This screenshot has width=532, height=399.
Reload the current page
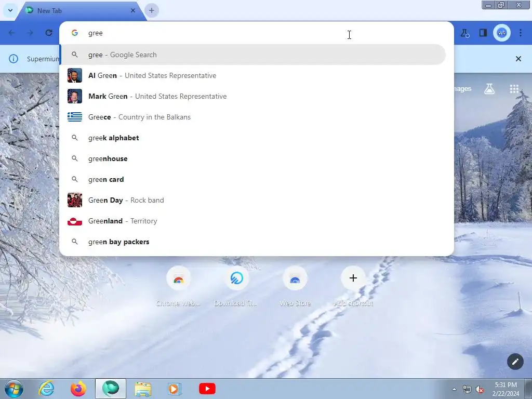click(x=49, y=33)
